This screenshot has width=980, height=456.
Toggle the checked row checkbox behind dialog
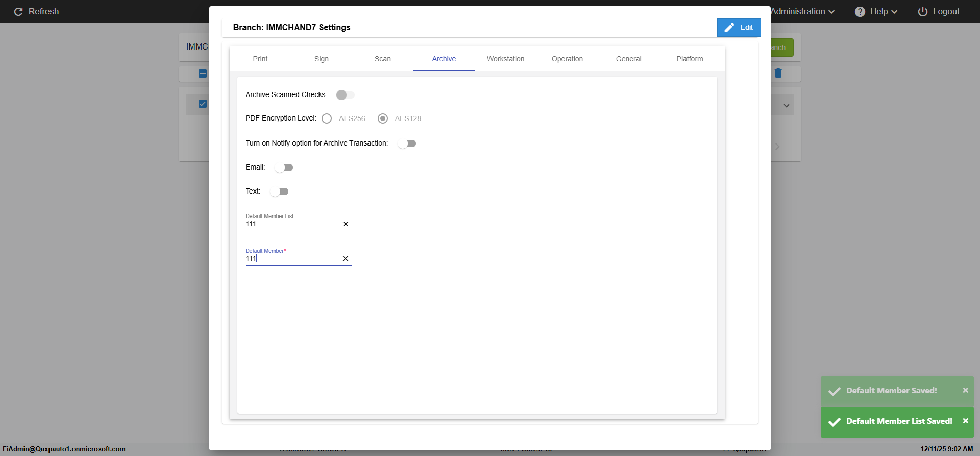pos(203,104)
